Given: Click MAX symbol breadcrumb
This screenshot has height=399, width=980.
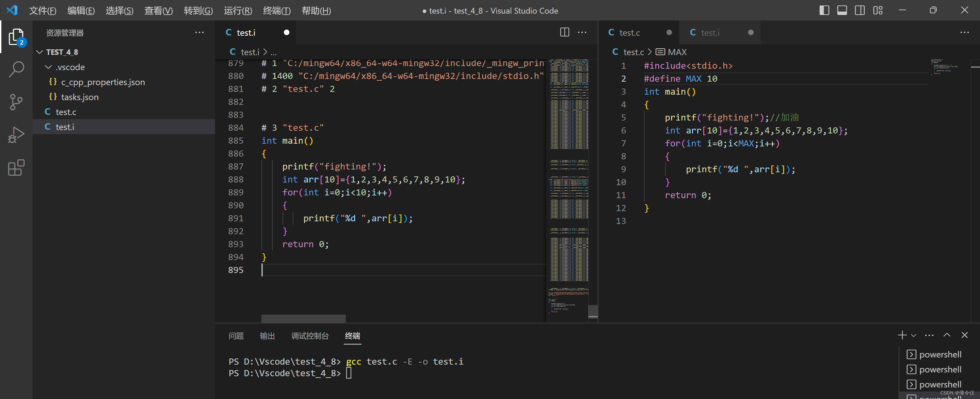Looking at the screenshot, I should (672, 52).
